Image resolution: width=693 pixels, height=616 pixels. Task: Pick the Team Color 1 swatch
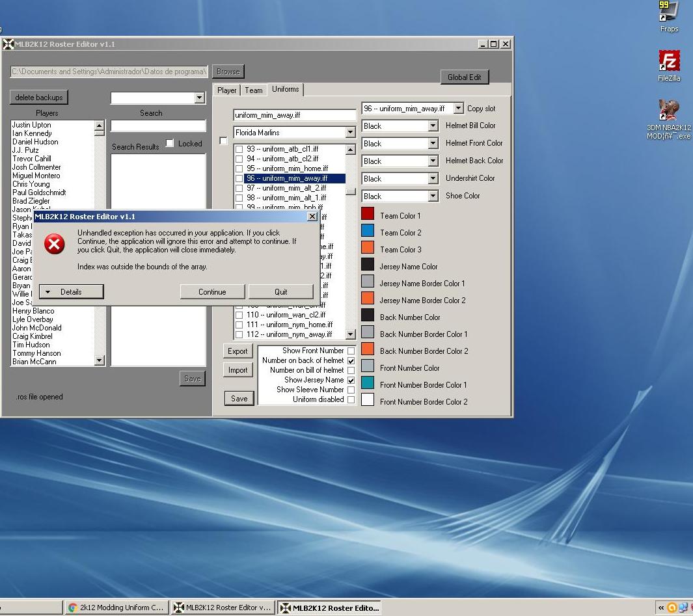point(368,214)
